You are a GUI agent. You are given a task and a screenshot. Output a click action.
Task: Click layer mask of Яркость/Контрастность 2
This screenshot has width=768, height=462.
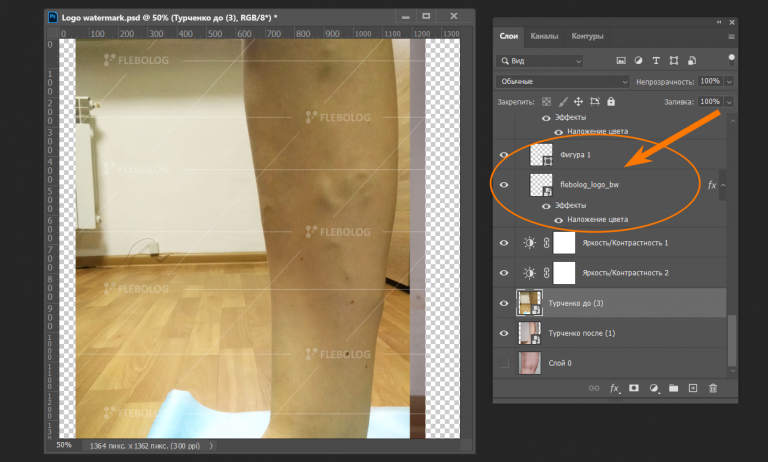coord(564,273)
